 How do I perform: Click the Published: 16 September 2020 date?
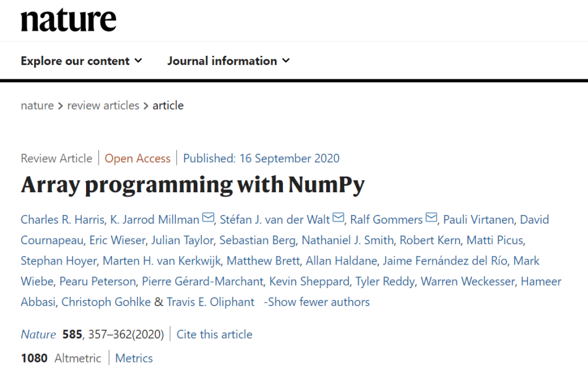(x=261, y=159)
